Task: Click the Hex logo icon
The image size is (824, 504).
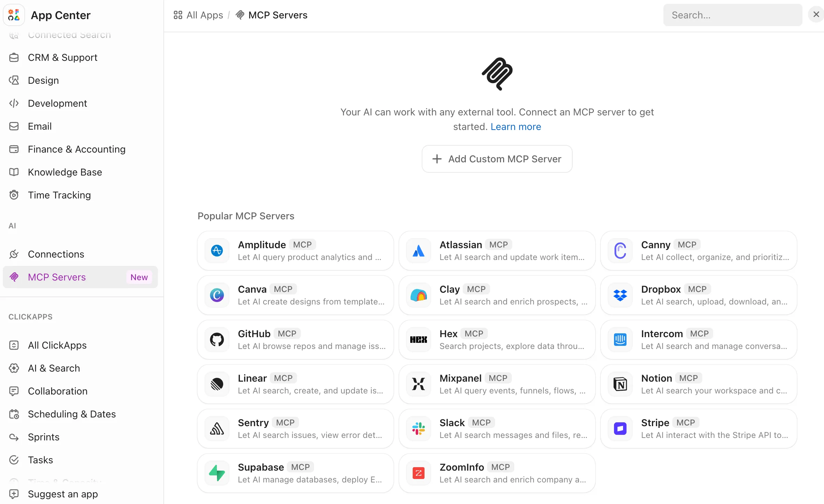Action: click(x=419, y=340)
